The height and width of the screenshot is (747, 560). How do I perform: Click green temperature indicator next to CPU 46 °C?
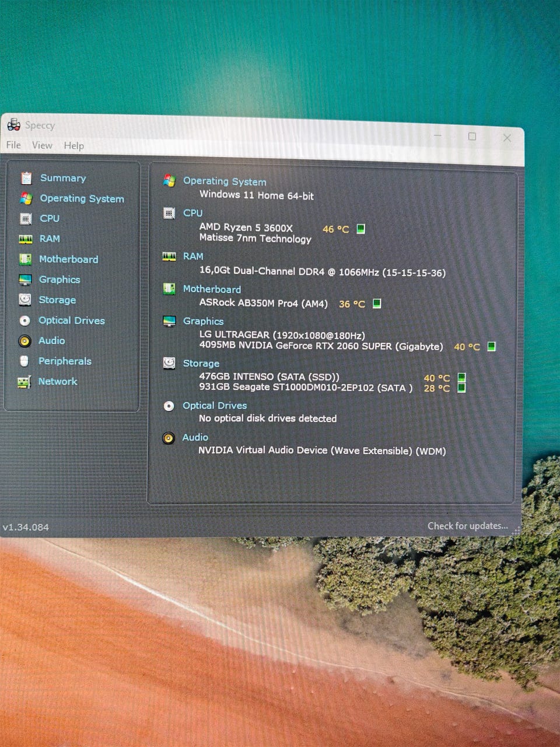[x=360, y=229]
